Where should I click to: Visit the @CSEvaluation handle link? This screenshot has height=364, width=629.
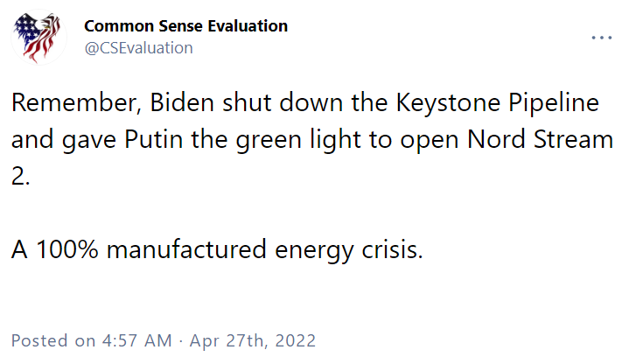[x=138, y=48]
